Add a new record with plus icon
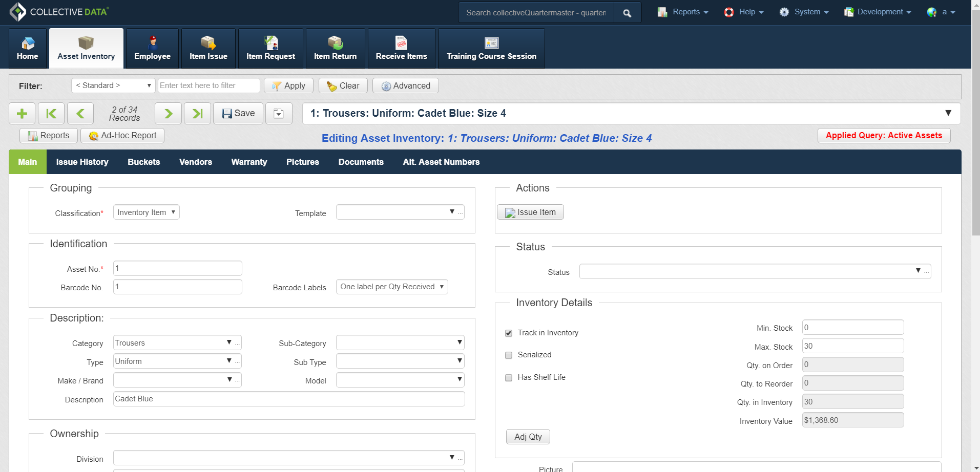The height and width of the screenshot is (472, 980). (x=22, y=114)
